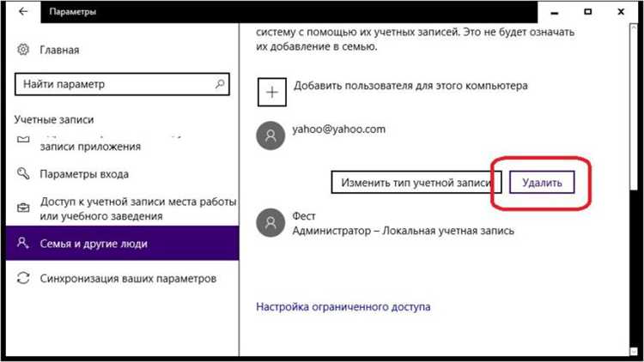Screen dimensions: 644x362
Task: Minimize the Параметры window
Action: pyautogui.click(x=555, y=12)
